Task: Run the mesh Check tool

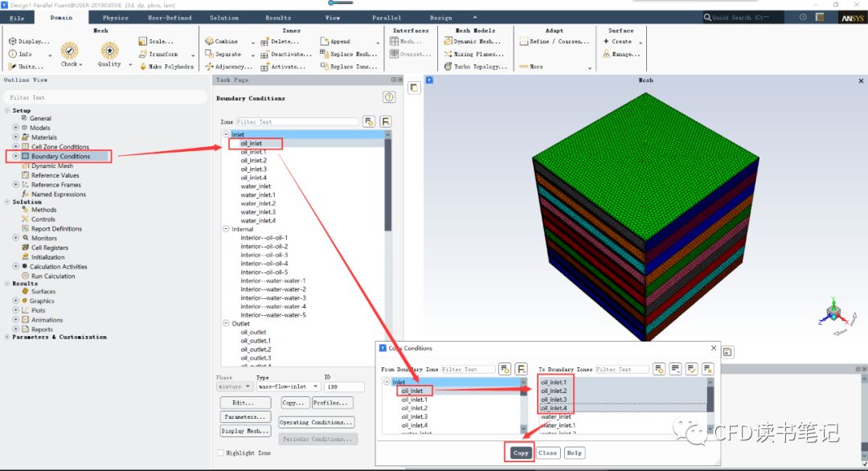Action: click(70, 54)
